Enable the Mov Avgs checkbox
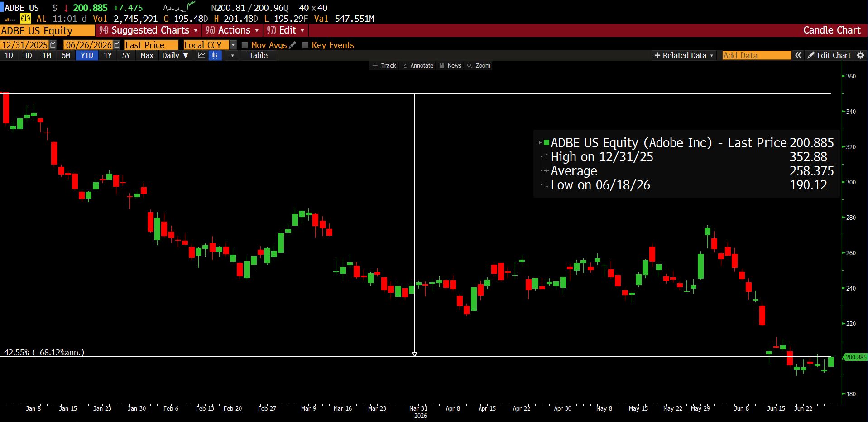The image size is (868, 422). point(245,45)
